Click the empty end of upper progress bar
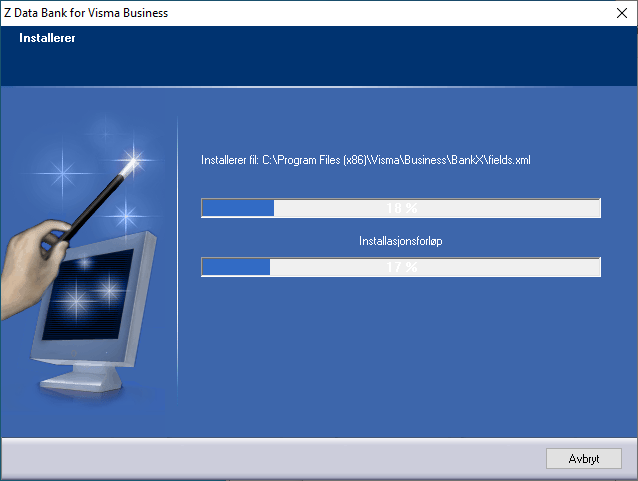Viewport: 638px width, 481px height. 560,208
